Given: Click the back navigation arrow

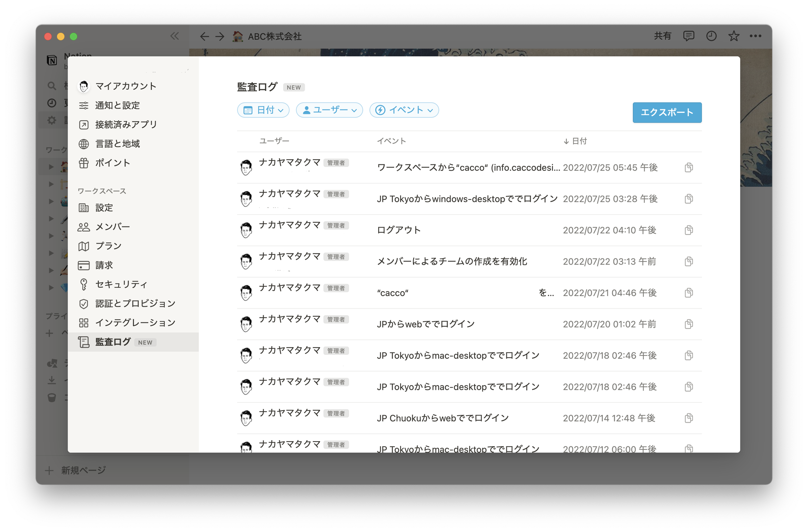Looking at the screenshot, I should [204, 36].
